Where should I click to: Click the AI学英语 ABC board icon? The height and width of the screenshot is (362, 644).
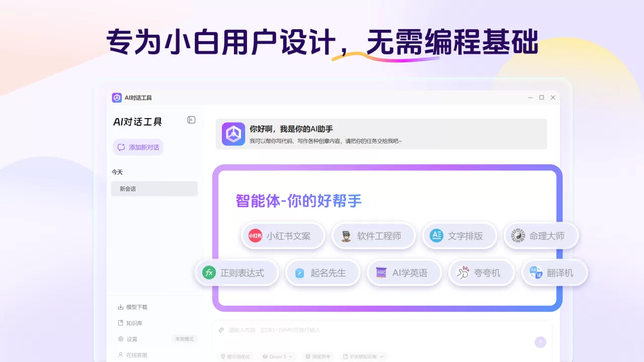[381, 273]
